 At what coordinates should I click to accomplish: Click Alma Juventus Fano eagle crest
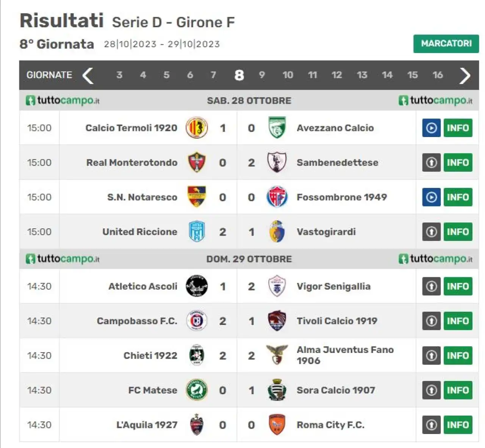tap(277, 355)
